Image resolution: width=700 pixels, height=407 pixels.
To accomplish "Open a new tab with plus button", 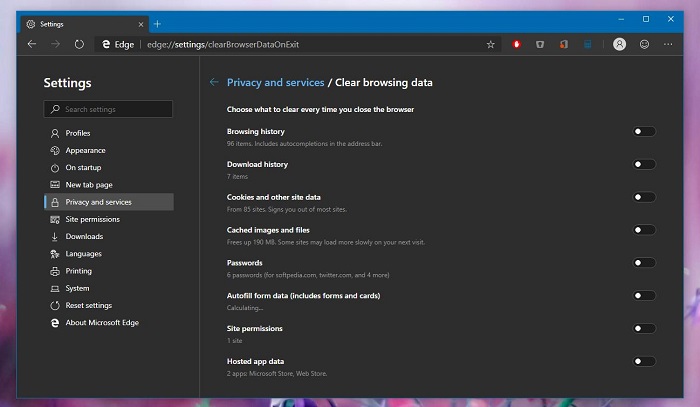I will (157, 23).
